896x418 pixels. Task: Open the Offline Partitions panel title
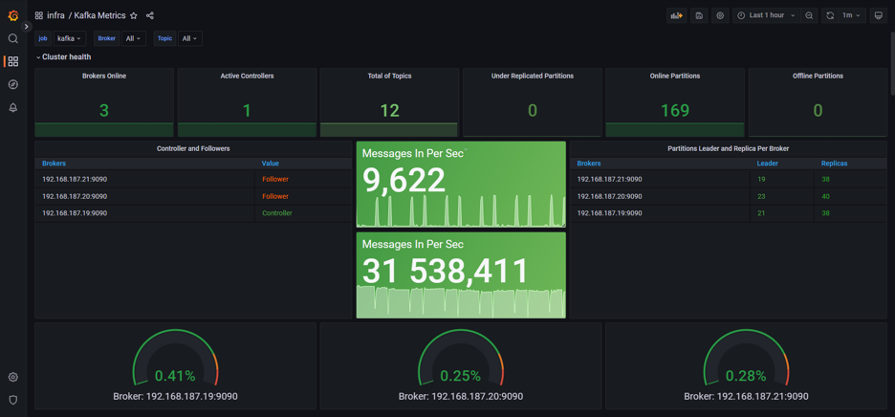(818, 76)
